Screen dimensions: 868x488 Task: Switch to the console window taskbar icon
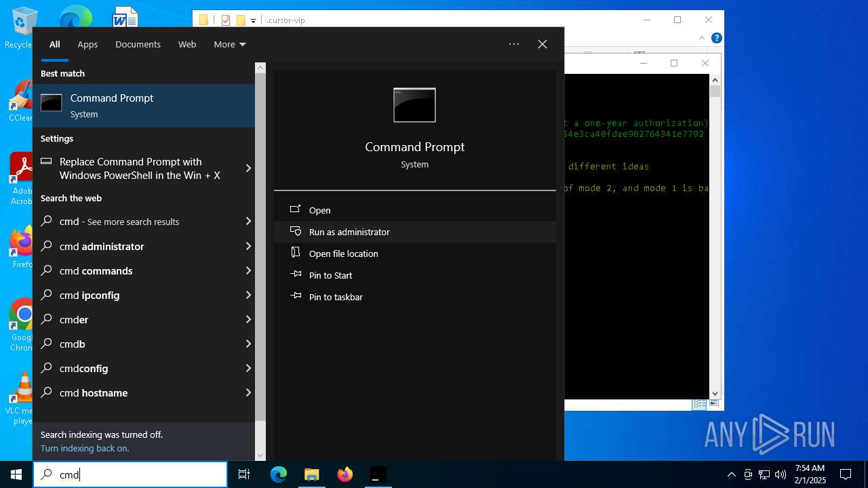coord(378,474)
